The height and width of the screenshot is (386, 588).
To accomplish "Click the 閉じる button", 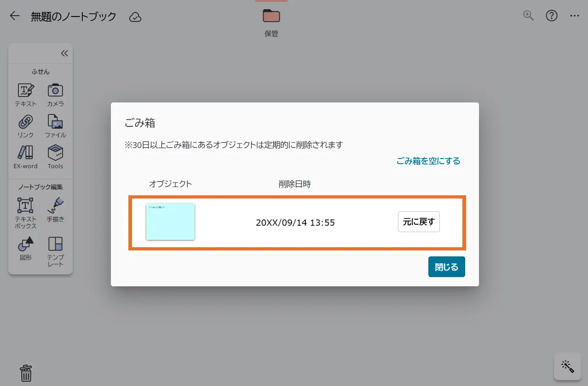I will click(x=446, y=267).
